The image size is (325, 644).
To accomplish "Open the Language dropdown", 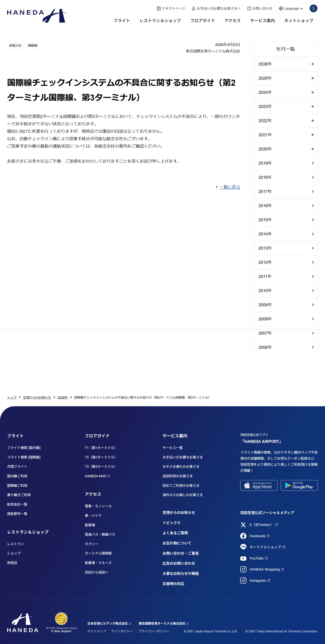I will click(291, 8).
